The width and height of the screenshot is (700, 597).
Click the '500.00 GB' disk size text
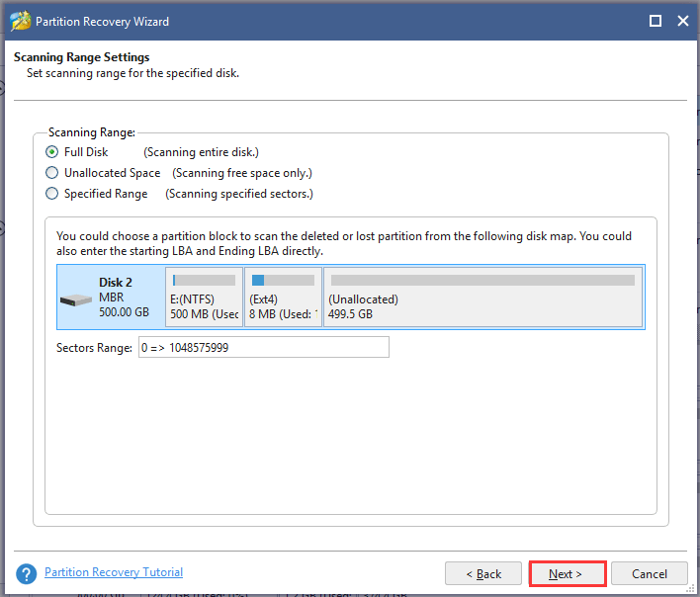pyautogui.click(x=125, y=312)
